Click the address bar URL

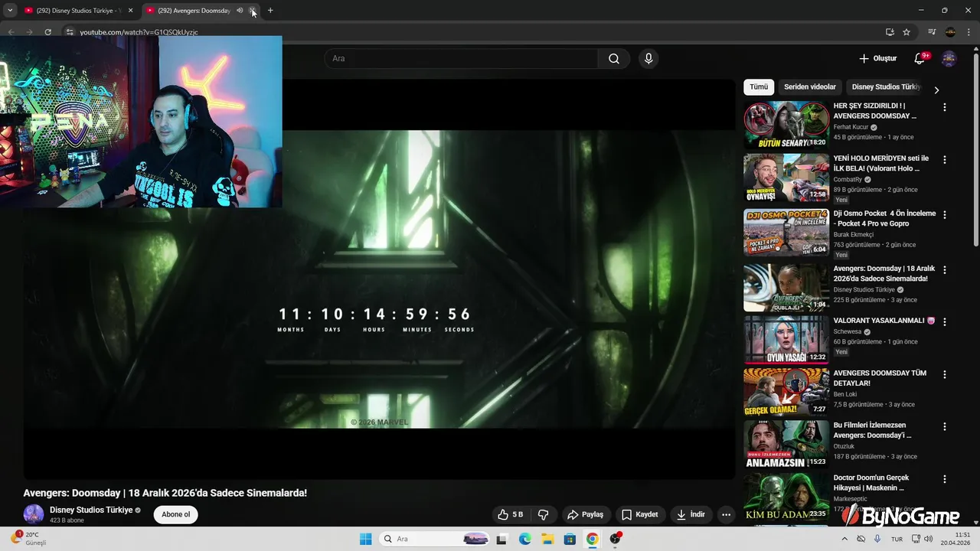tap(139, 32)
